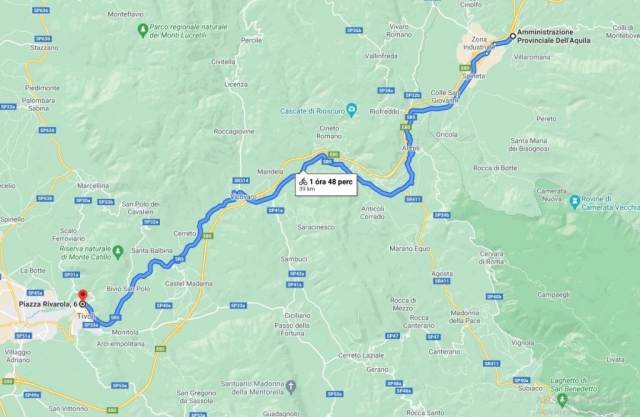
Task: Click the Cascate di Rioscuro camera icon
Action: 351,109
